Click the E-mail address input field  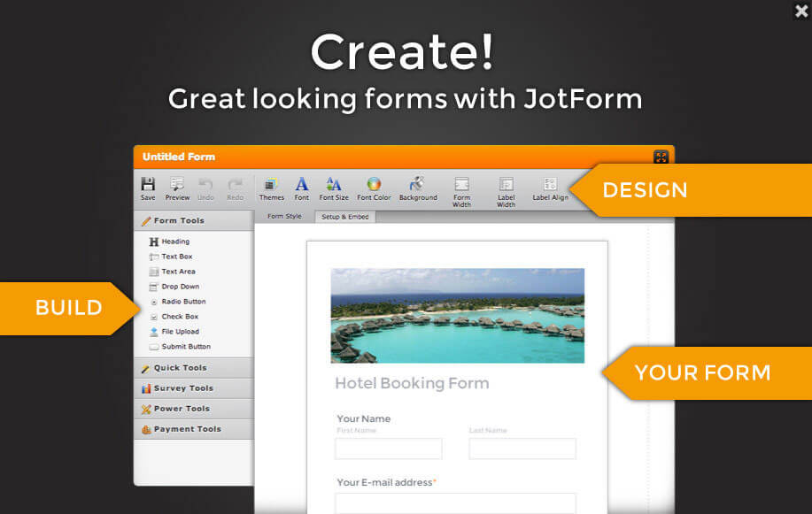[455, 503]
